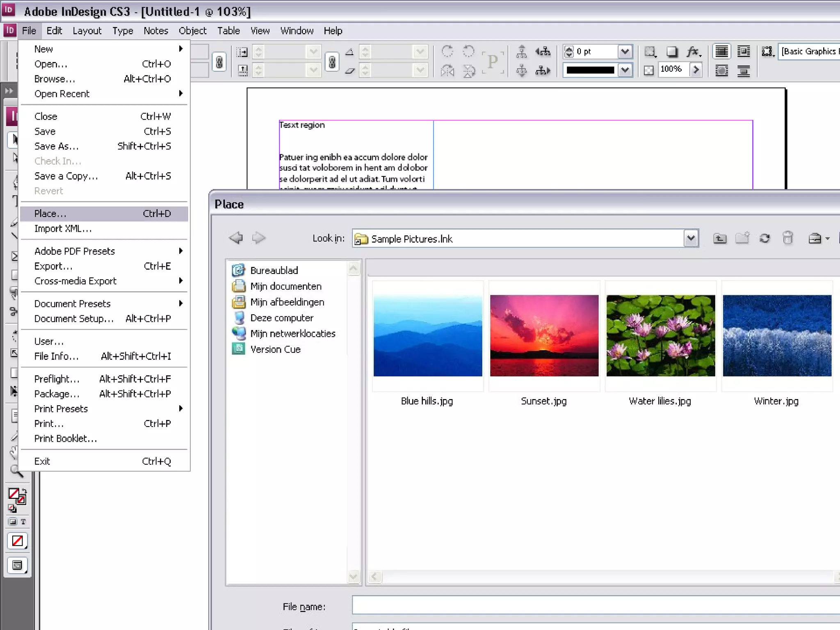Viewport: 840px width, 630px height.
Task: Open the Layout menu
Action: (x=87, y=31)
